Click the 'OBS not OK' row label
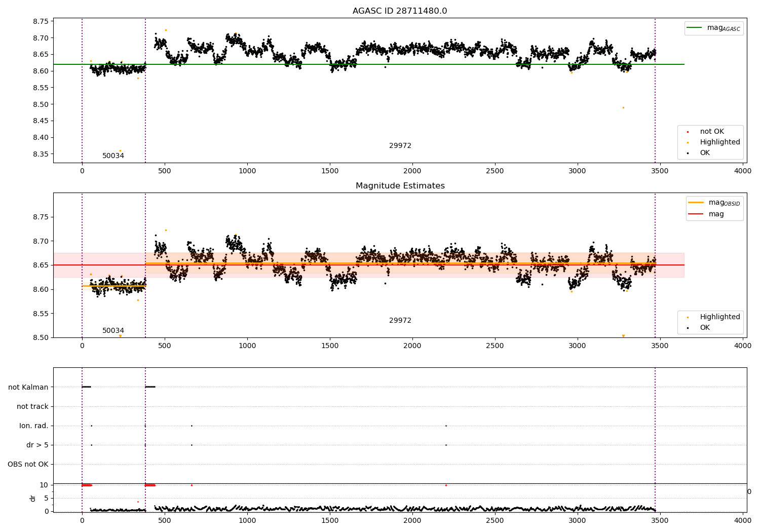The image size is (760, 532). pyautogui.click(x=28, y=464)
